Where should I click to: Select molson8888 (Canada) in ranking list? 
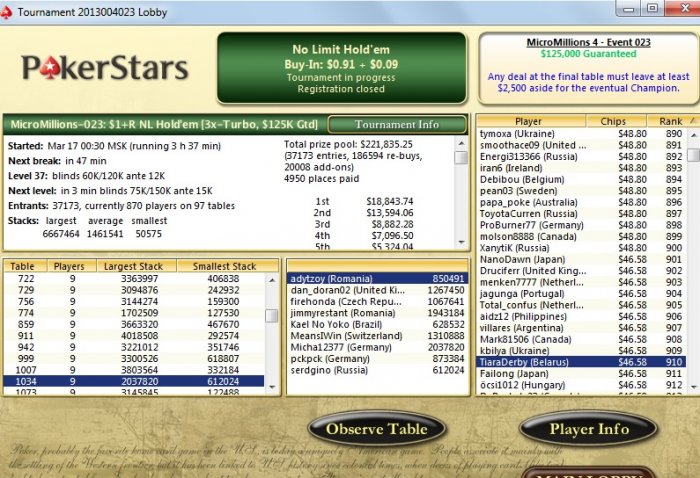[582, 237]
